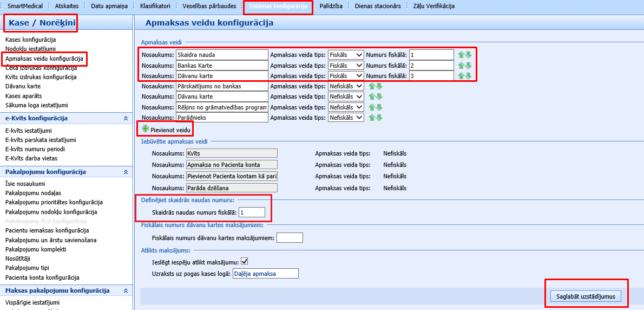Image resolution: width=644 pixels, height=310 pixels.
Task: Click Saglabāt uzstādījumus button
Action: click(586, 296)
